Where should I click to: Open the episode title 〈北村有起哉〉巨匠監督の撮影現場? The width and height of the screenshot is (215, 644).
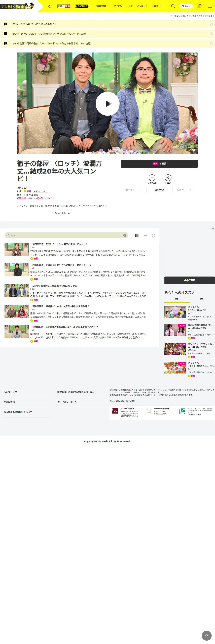point(64,327)
